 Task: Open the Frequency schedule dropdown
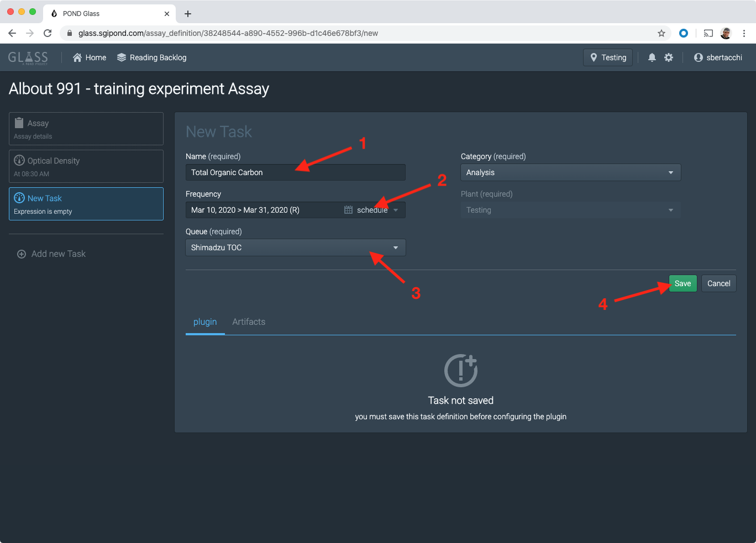tap(396, 210)
